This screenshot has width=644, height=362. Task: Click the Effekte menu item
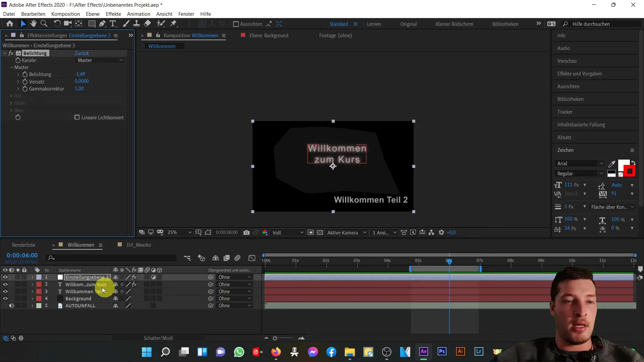113,14
